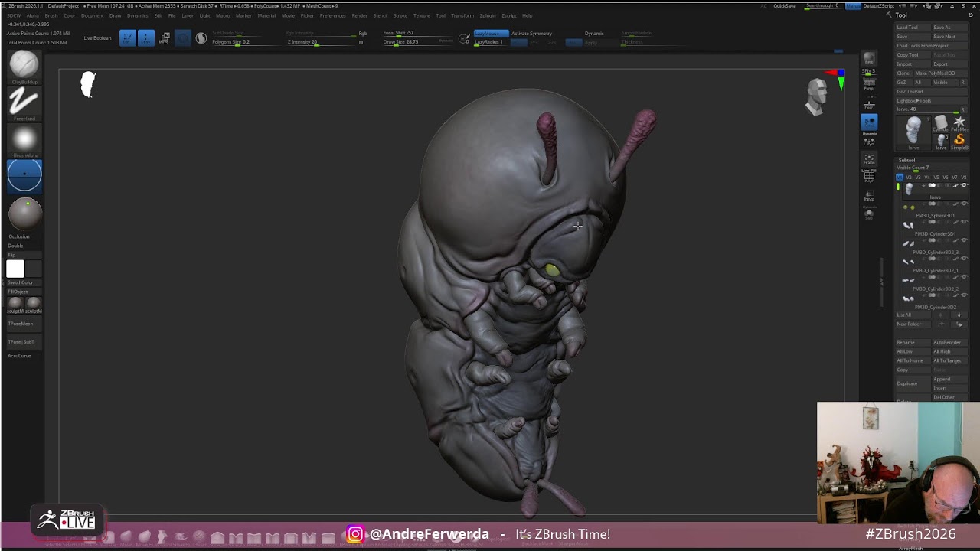Toggle PolyF Line Fill icon
980x551 pixels.
point(869,176)
